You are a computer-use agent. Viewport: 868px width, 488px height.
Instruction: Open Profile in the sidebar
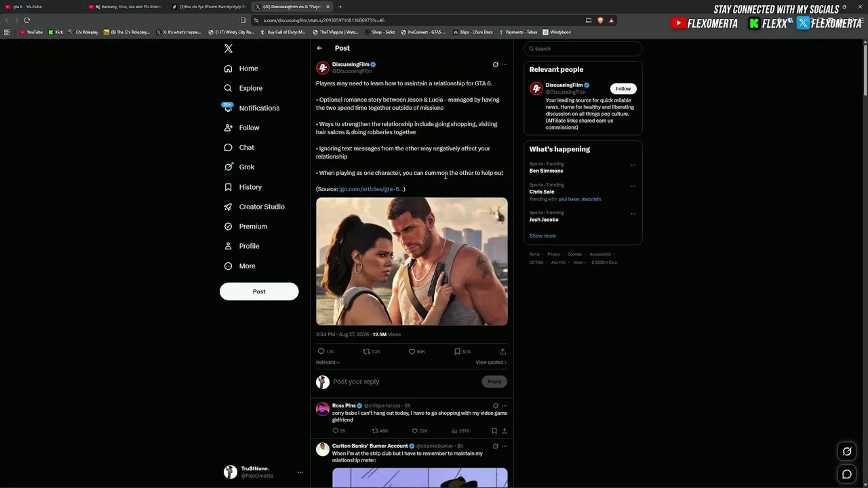241,246
